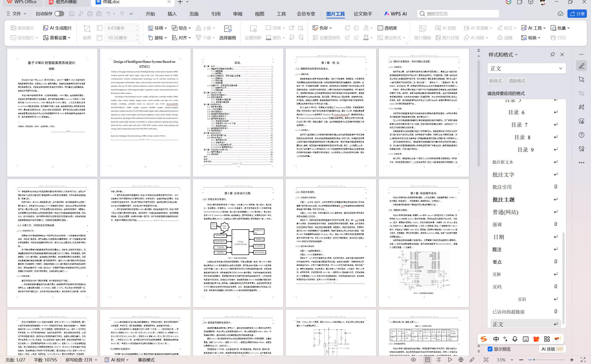Click the 裁剪 crop tool icon

click(87, 29)
